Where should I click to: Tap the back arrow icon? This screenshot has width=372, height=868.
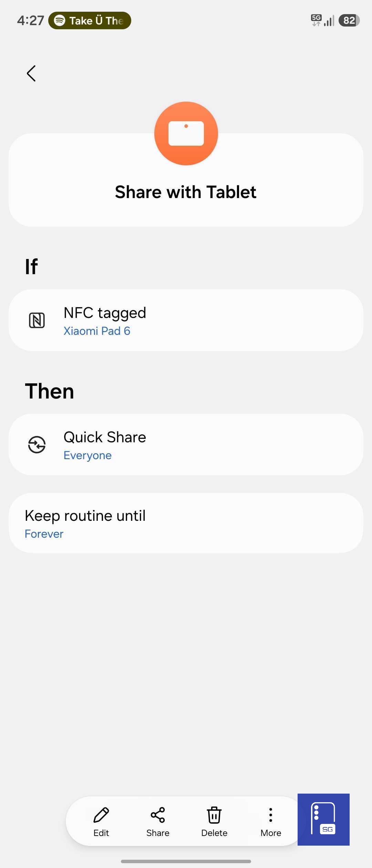(31, 73)
